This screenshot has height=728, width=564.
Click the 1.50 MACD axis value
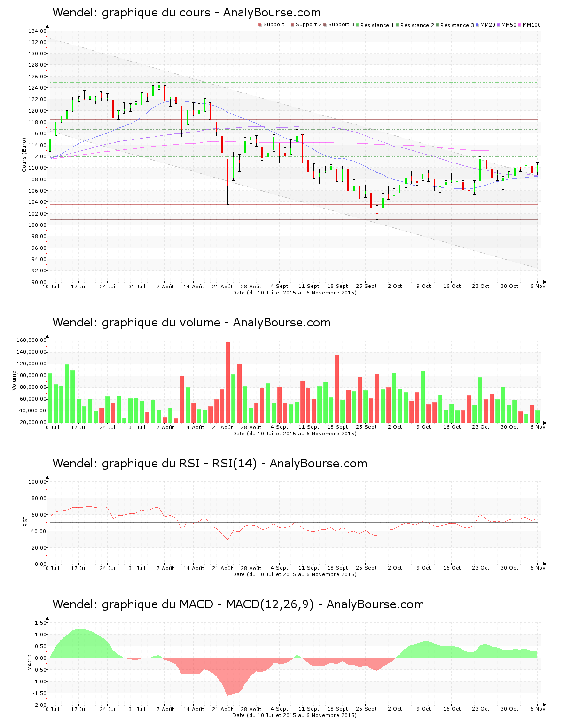40,623
